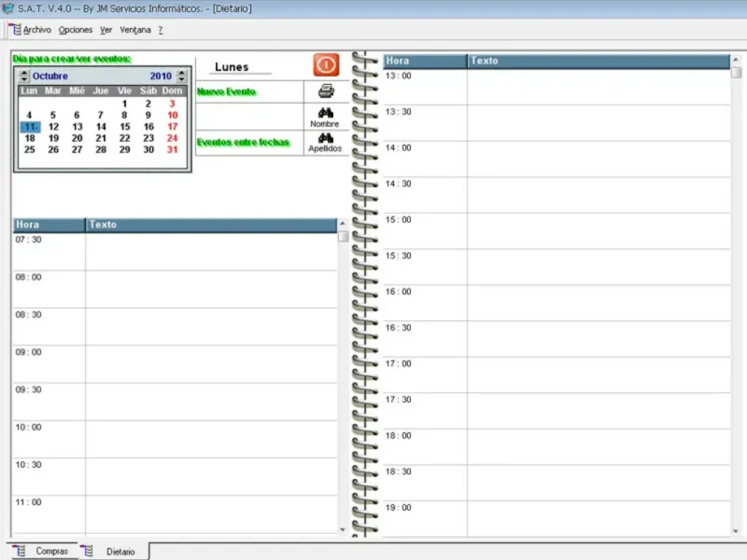Click the 17 : 30 time row text cell

coord(599,411)
